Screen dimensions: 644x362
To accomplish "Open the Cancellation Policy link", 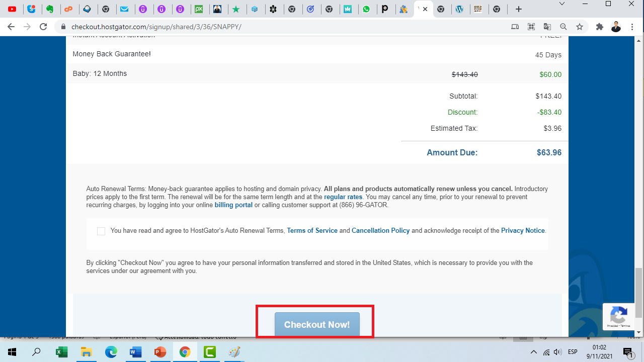I will point(381,231).
